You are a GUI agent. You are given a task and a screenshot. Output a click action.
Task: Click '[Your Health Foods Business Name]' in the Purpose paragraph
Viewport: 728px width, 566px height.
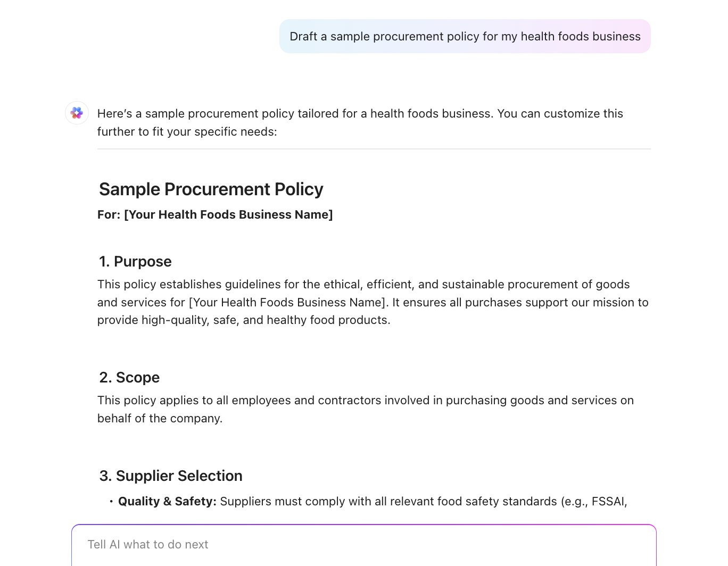[x=287, y=302]
